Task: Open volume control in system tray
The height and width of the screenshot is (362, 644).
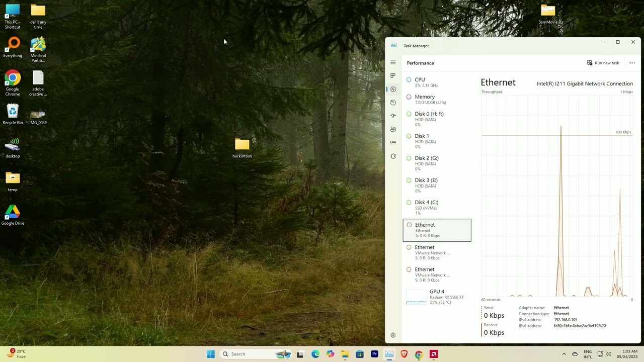Action: 608,354
